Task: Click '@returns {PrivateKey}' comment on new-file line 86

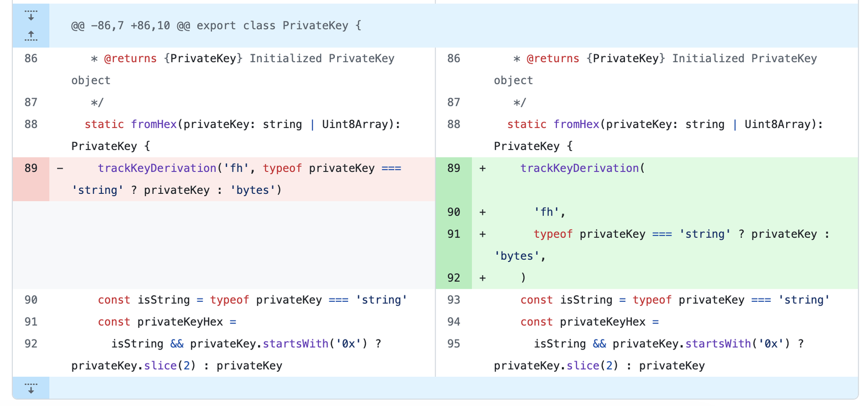Action: coord(596,58)
